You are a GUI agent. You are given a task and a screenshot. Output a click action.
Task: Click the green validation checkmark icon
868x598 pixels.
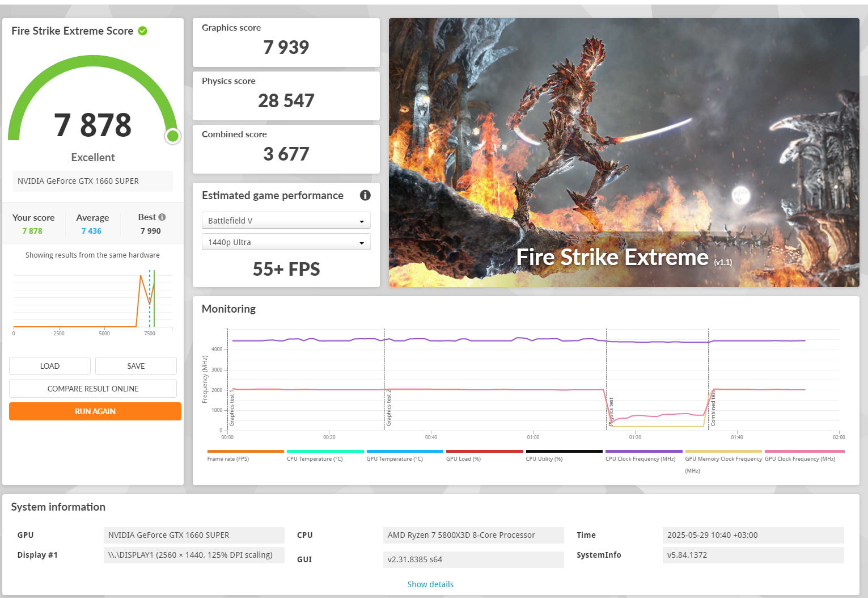(x=143, y=31)
